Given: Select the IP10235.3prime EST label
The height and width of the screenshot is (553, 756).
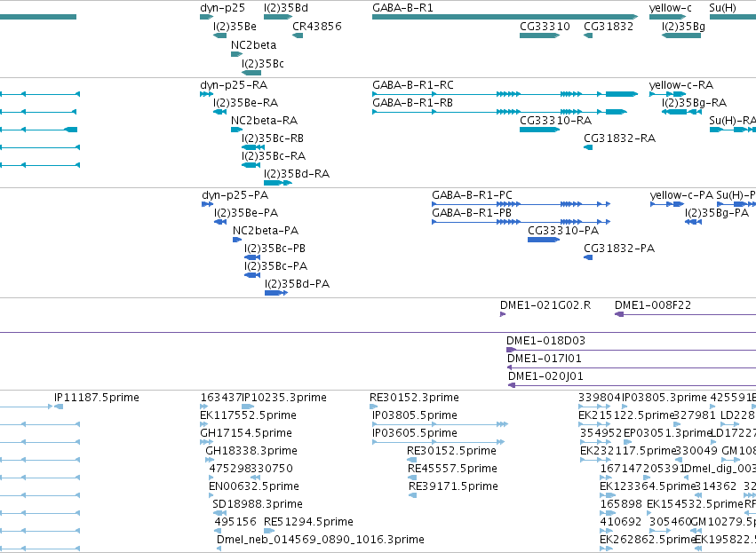Looking at the screenshot, I should [284, 398].
